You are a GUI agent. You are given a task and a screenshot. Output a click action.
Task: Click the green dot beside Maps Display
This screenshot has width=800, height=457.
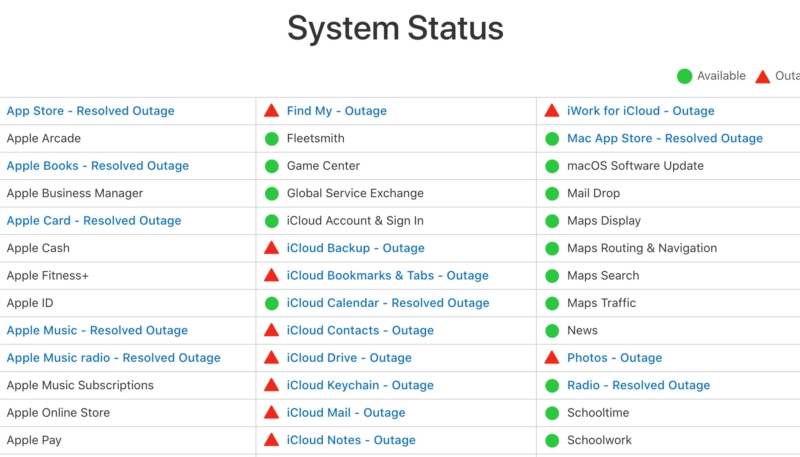pos(551,221)
